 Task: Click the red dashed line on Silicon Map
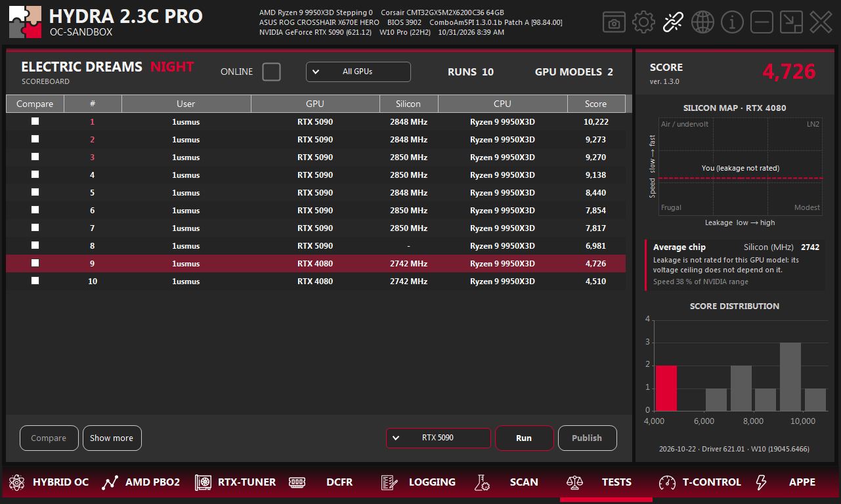(x=741, y=178)
